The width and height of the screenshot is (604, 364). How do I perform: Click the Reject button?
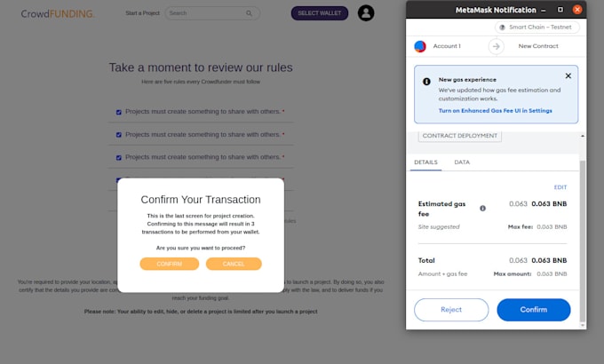tap(451, 310)
